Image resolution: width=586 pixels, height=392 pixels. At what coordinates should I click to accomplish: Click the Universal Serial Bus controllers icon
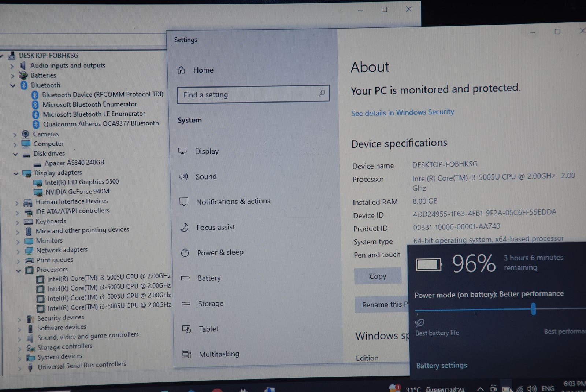coord(31,367)
